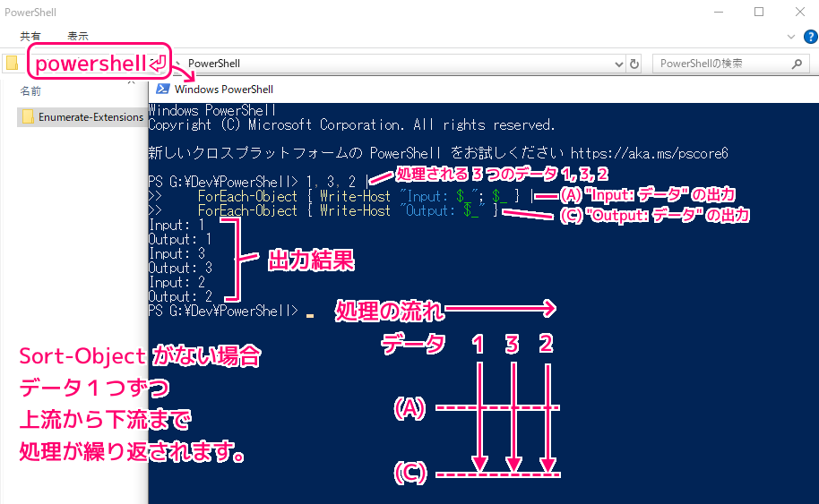
Task: Close the Explorer window
Action: tap(799, 12)
